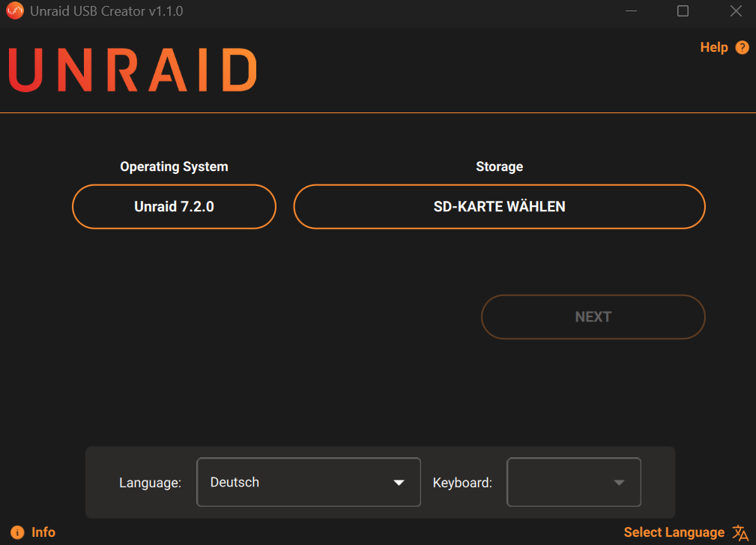The height and width of the screenshot is (545, 756).
Task: Click the Operating System heading
Action: 174,166
